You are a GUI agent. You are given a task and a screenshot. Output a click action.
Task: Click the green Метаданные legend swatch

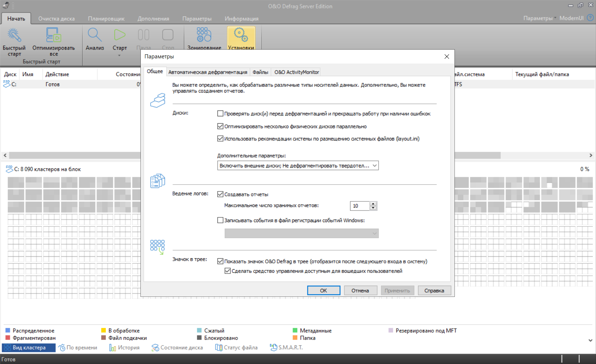coord(295,330)
